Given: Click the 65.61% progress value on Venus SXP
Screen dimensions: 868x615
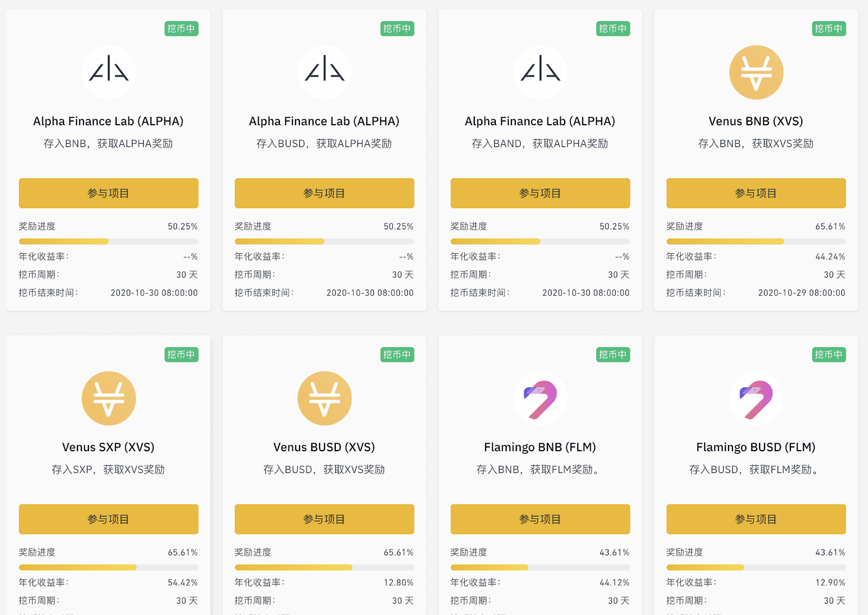Looking at the screenshot, I should tap(183, 552).
